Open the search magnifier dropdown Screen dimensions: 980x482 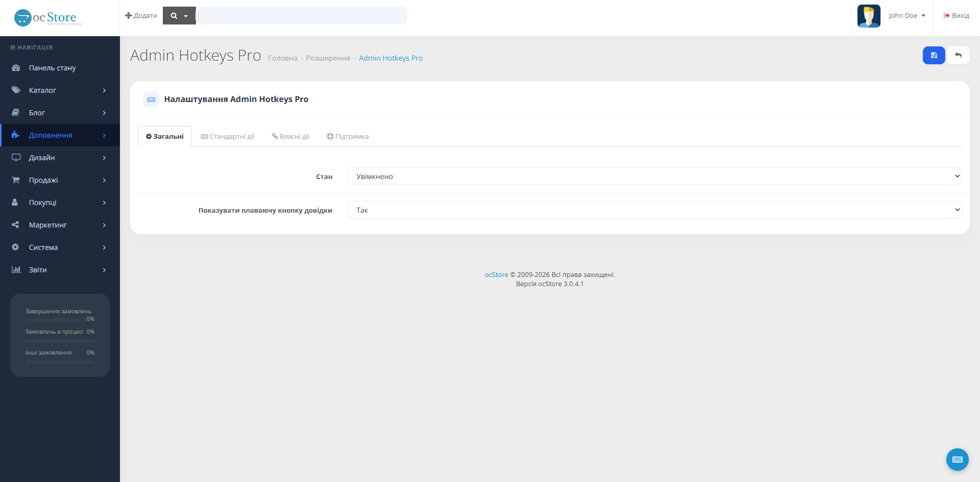179,16
